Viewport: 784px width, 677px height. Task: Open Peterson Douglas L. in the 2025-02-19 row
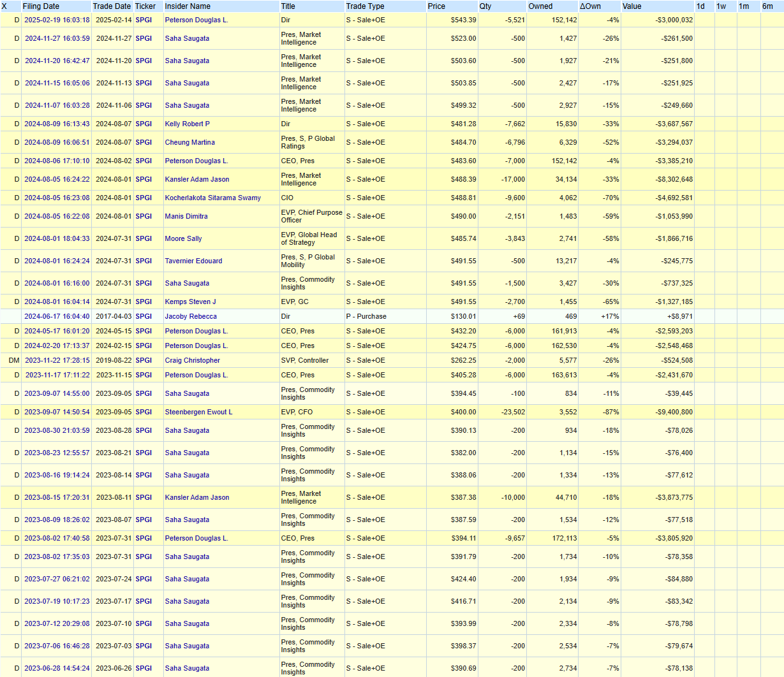pyautogui.click(x=196, y=20)
